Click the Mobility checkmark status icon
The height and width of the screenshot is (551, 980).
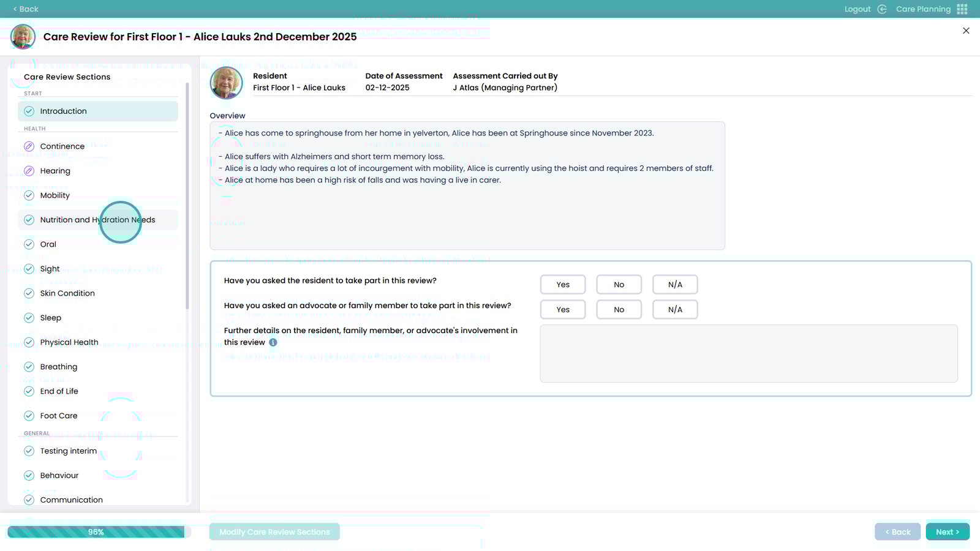coord(29,195)
